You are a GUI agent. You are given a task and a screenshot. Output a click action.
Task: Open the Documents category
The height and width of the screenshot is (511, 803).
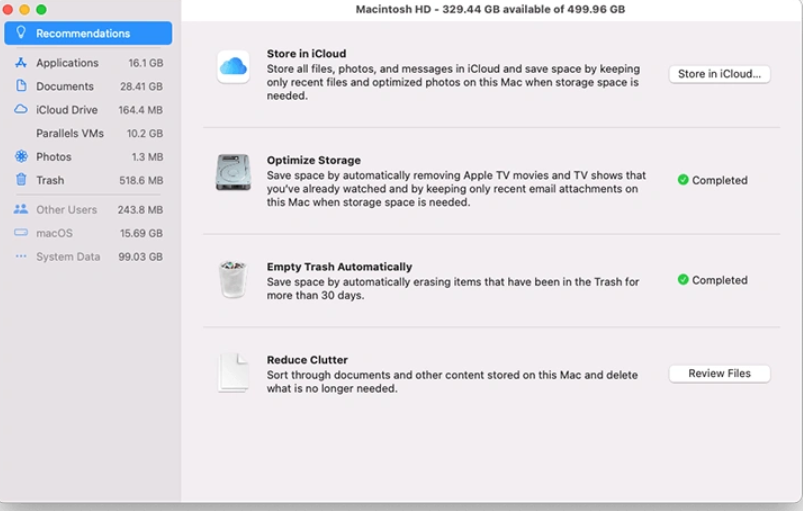pos(88,86)
